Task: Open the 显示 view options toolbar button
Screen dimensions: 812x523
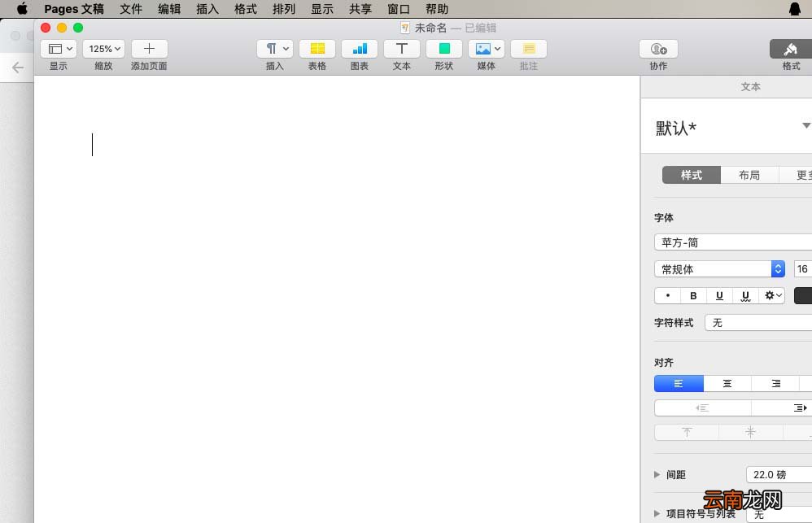Action: [x=59, y=49]
